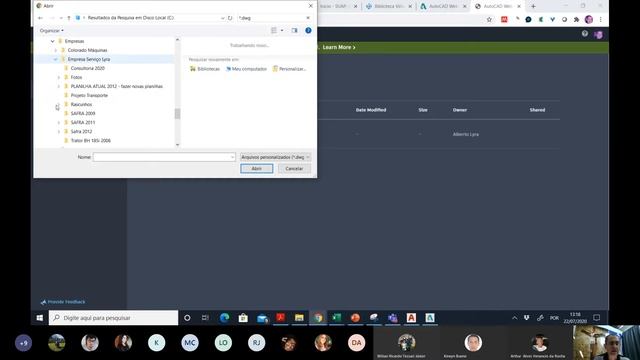Open Excel from taskbar

336,318
